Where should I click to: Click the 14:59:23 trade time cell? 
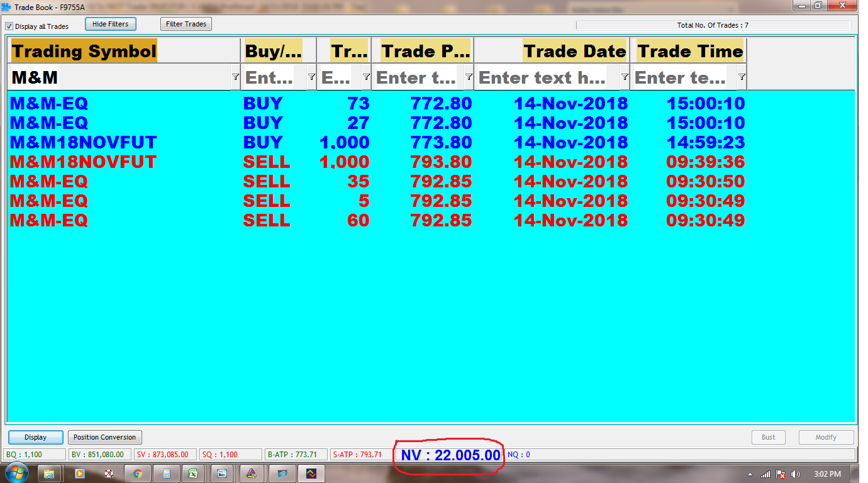pyautogui.click(x=706, y=142)
